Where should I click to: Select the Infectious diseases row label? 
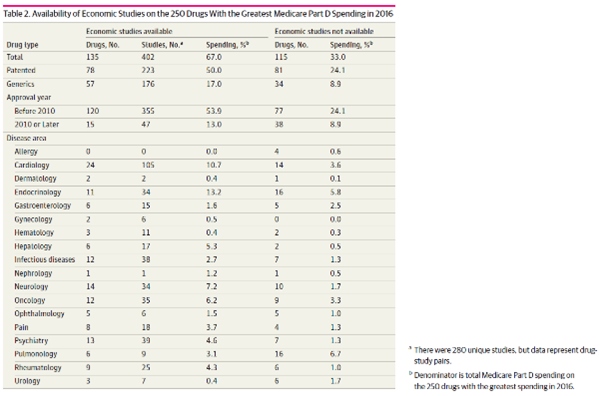[45, 259]
